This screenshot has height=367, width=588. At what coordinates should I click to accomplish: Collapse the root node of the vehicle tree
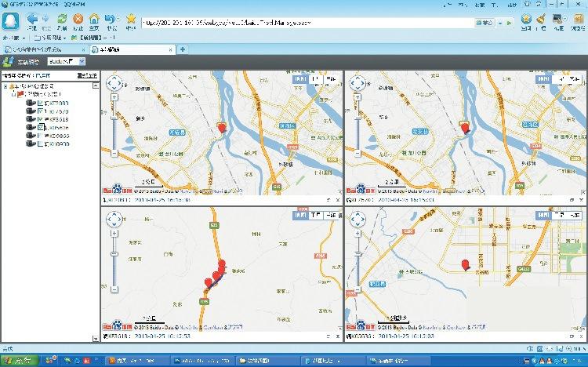pos(5,86)
